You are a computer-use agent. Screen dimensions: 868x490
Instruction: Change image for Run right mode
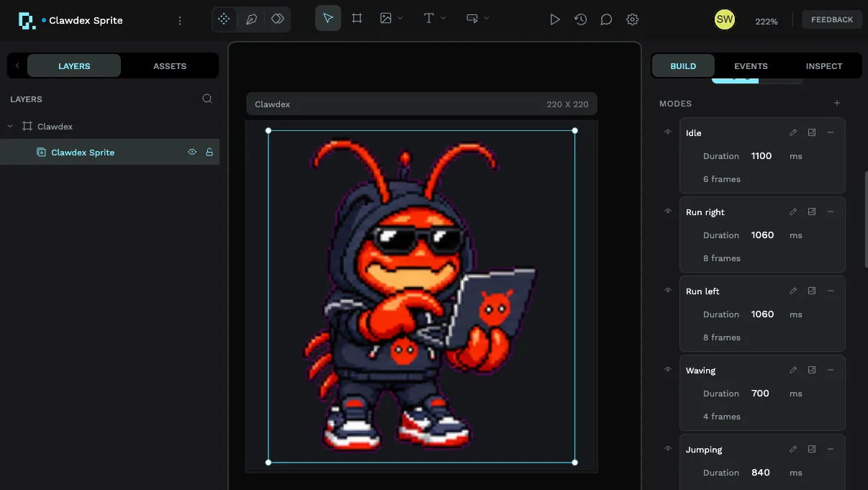pyautogui.click(x=812, y=212)
